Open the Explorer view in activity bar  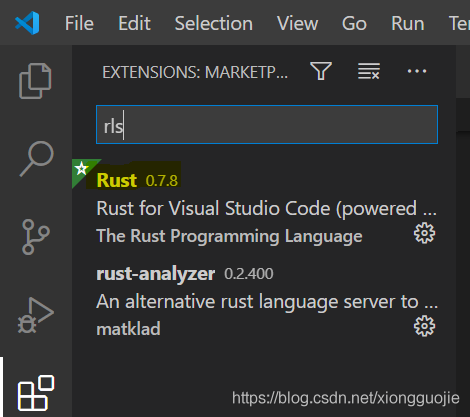(35, 81)
